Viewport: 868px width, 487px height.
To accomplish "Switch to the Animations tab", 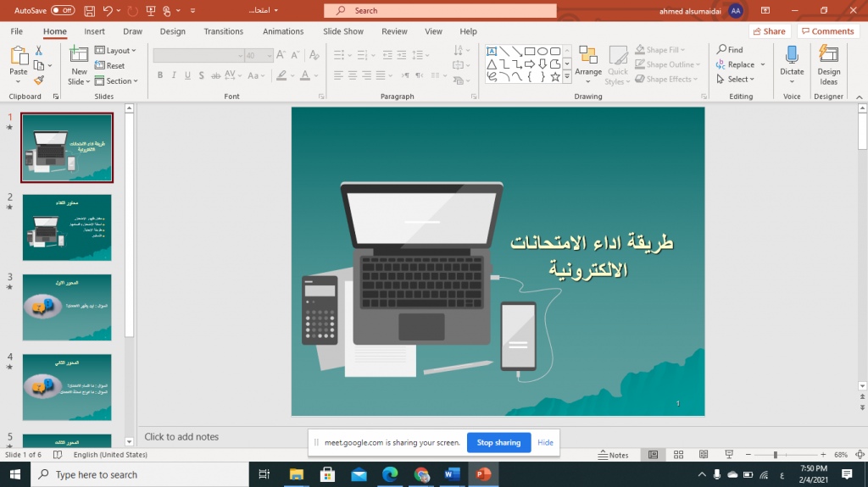I will (283, 31).
